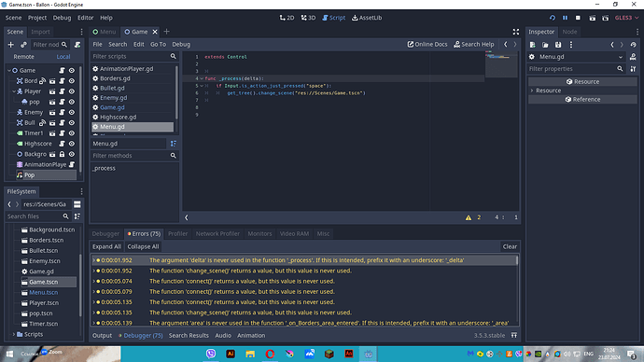
Task: Expand the first 'delta' warning entry
Action: point(93,260)
